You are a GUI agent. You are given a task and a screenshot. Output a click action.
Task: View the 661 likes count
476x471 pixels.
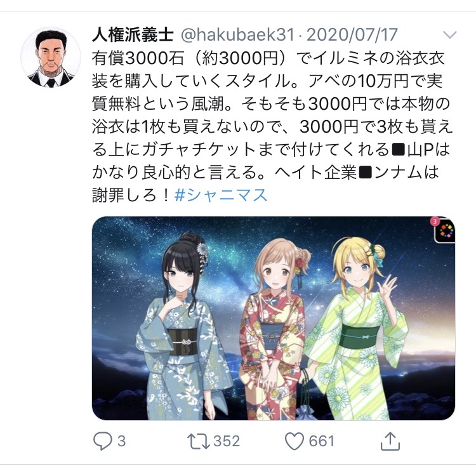(x=321, y=441)
